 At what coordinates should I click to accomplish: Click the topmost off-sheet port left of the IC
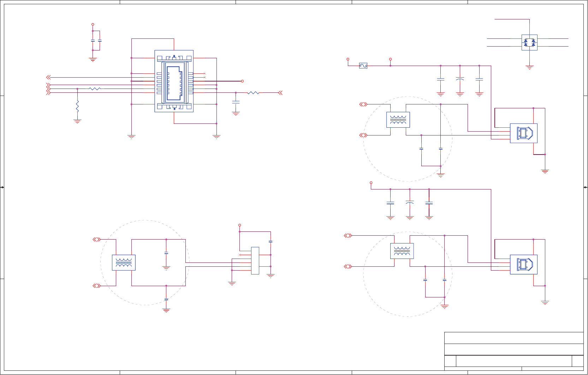49,77
